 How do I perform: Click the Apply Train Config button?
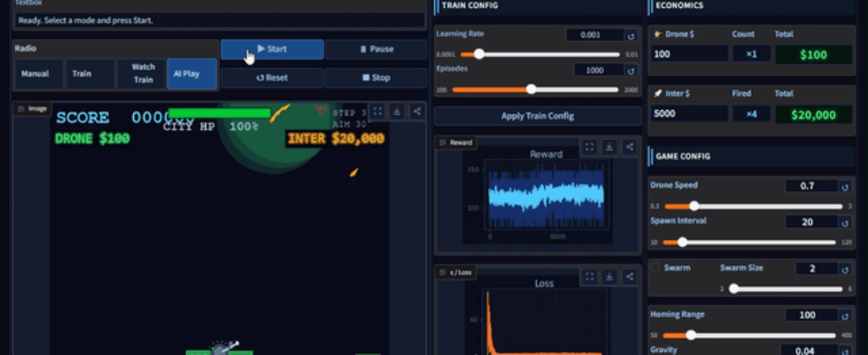pos(537,115)
